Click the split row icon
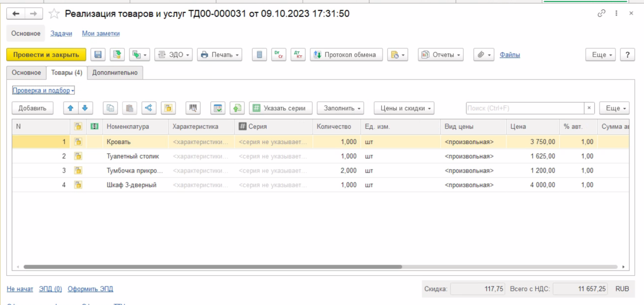Image resolution: width=644 pixels, height=305 pixels. pyautogui.click(x=149, y=108)
